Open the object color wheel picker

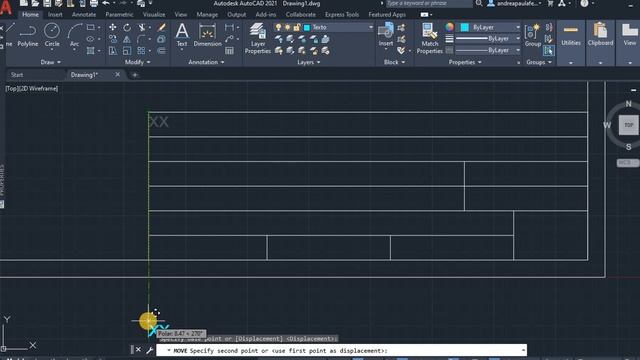click(x=449, y=27)
